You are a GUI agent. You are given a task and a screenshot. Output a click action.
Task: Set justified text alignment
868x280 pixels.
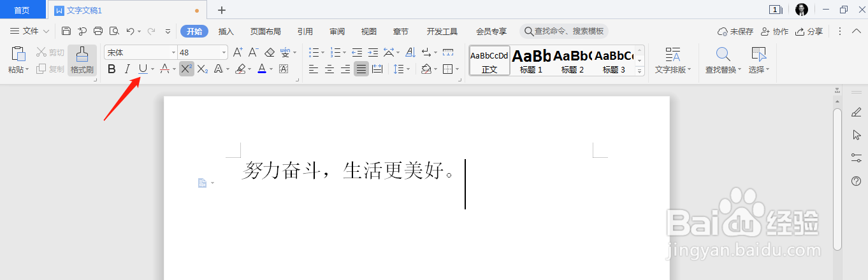tap(361, 69)
